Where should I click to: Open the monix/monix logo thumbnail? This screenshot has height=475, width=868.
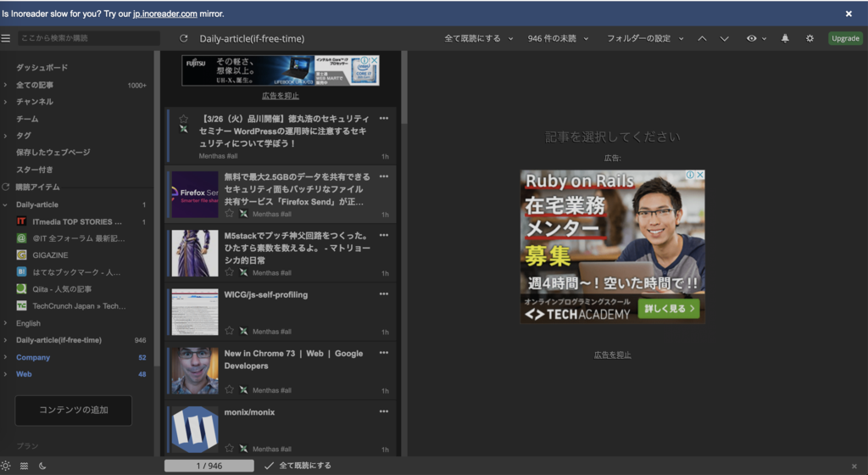click(x=195, y=429)
